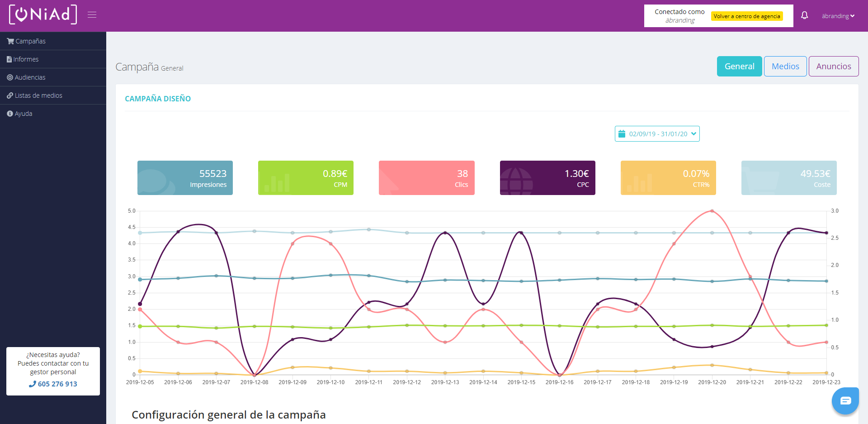Click the hamburger menu icon
The height and width of the screenshot is (424, 868).
[x=92, y=15]
